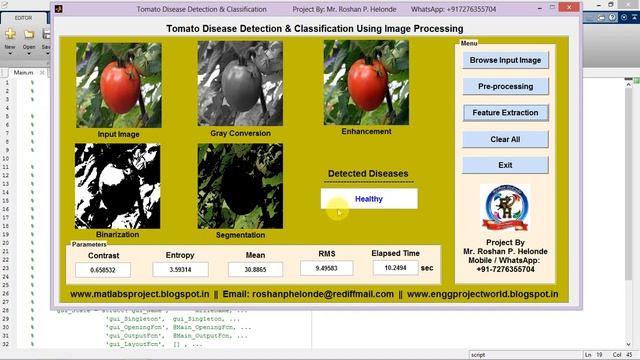The image size is (640, 360).
Task: Click the Clear All button
Action: click(505, 139)
